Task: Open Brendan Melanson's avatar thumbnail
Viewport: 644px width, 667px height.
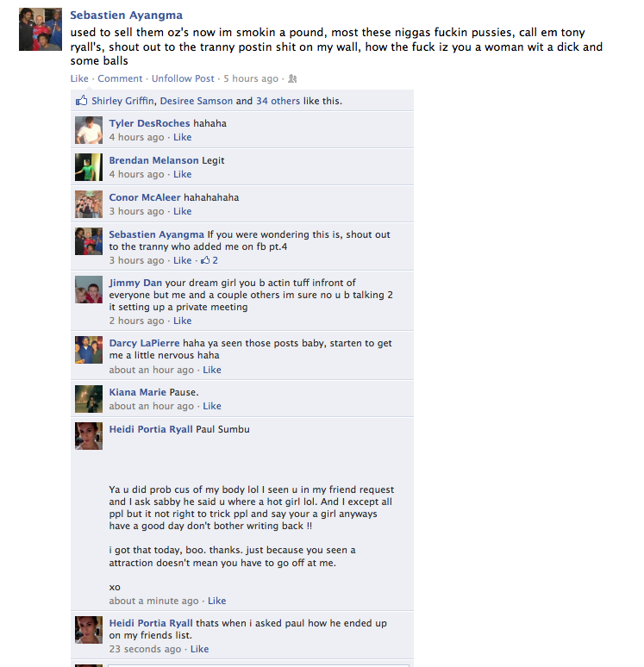Action: click(89, 167)
